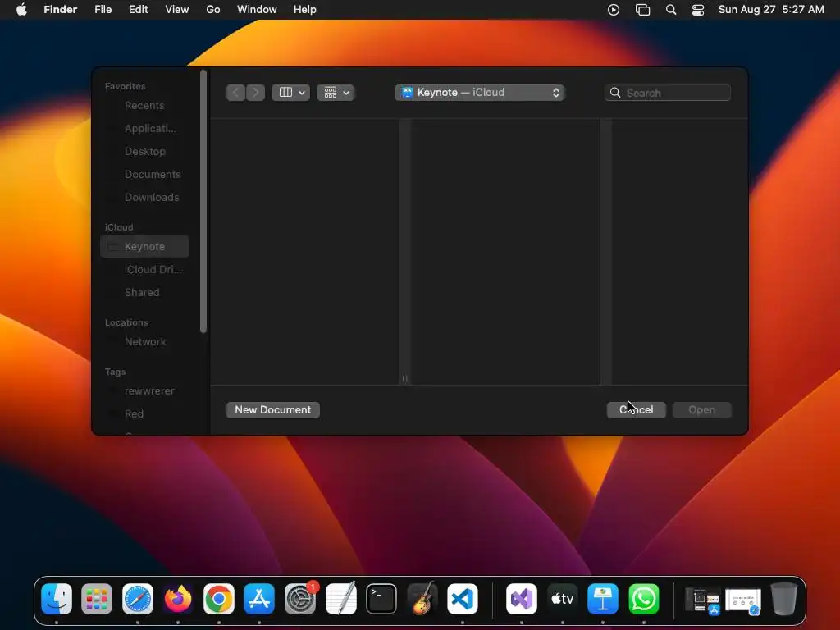Launch Firefox from the Dock

(178, 599)
